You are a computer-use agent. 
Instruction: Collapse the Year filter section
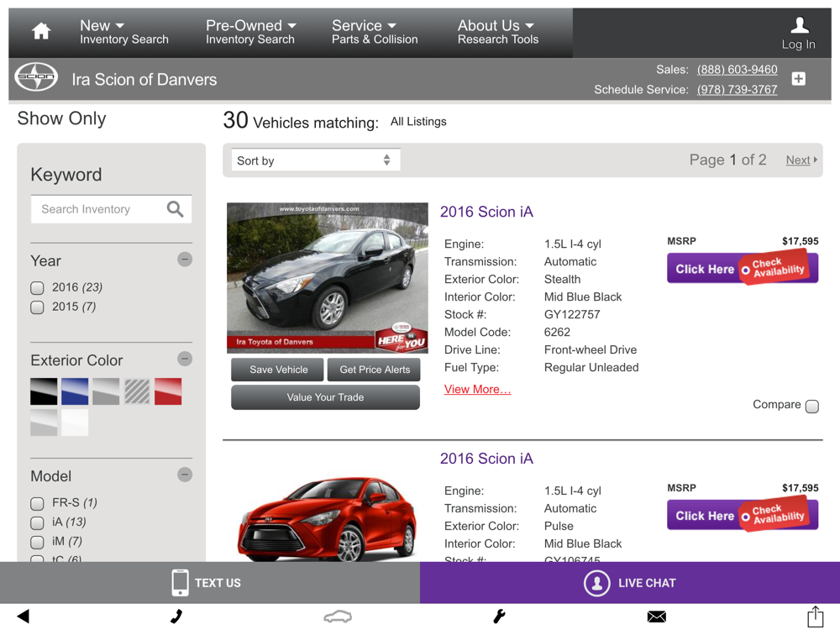(185, 260)
